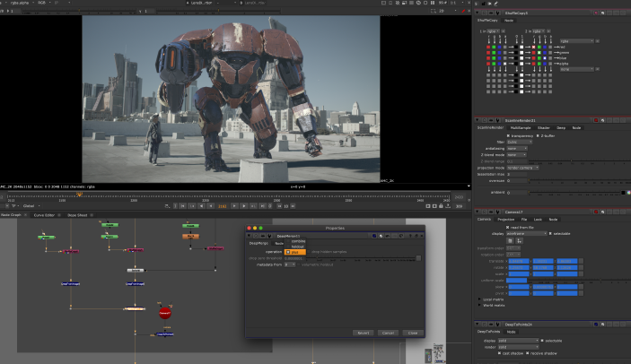The height and width of the screenshot is (364, 631).
Task: Open Node tab in DeepMerge properties
Action: pyautogui.click(x=279, y=244)
